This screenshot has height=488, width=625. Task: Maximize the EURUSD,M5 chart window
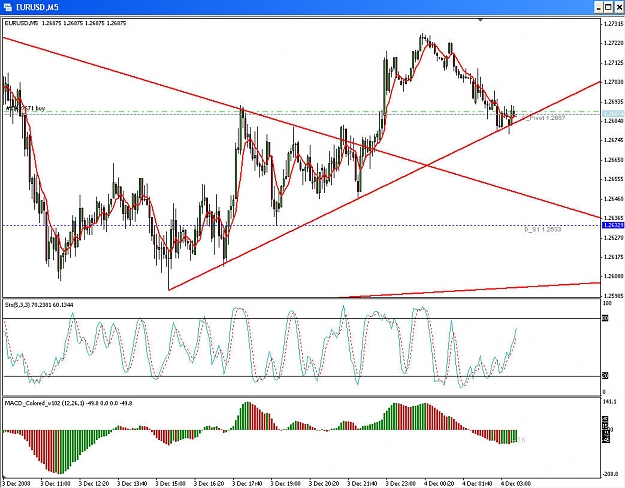pyautogui.click(x=608, y=7)
